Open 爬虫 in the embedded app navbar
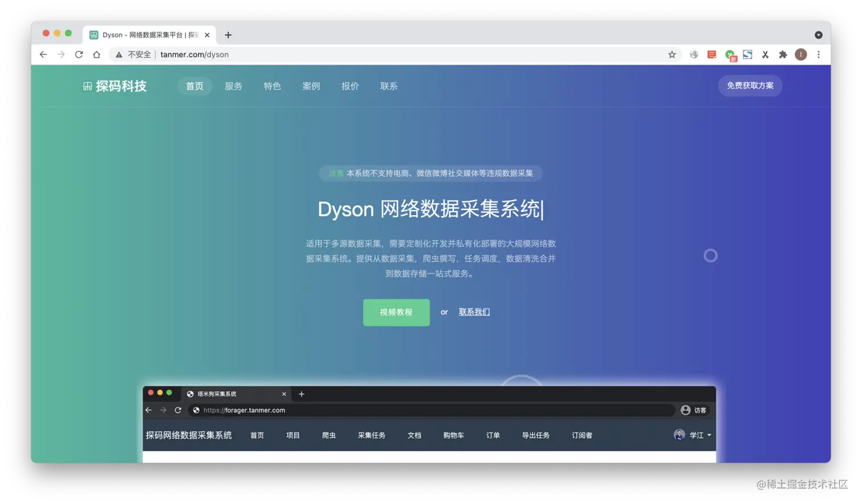The image size is (862, 504). [x=329, y=435]
